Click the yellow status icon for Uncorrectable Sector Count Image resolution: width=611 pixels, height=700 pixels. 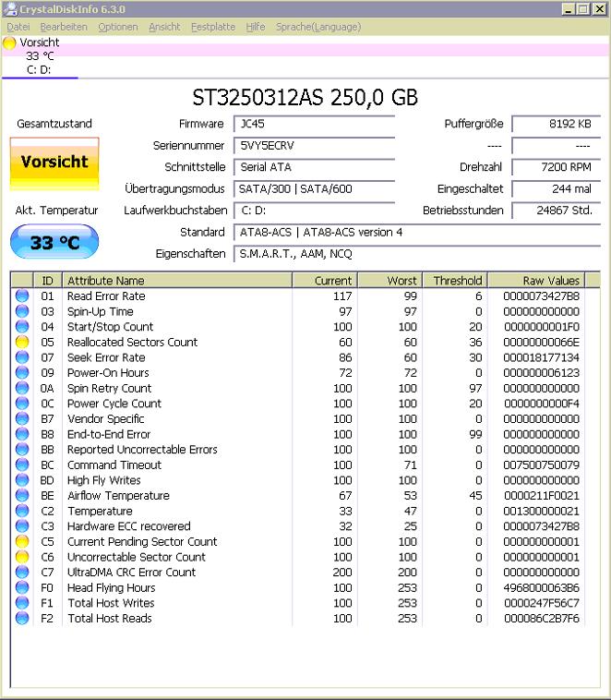(x=22, y=557)
